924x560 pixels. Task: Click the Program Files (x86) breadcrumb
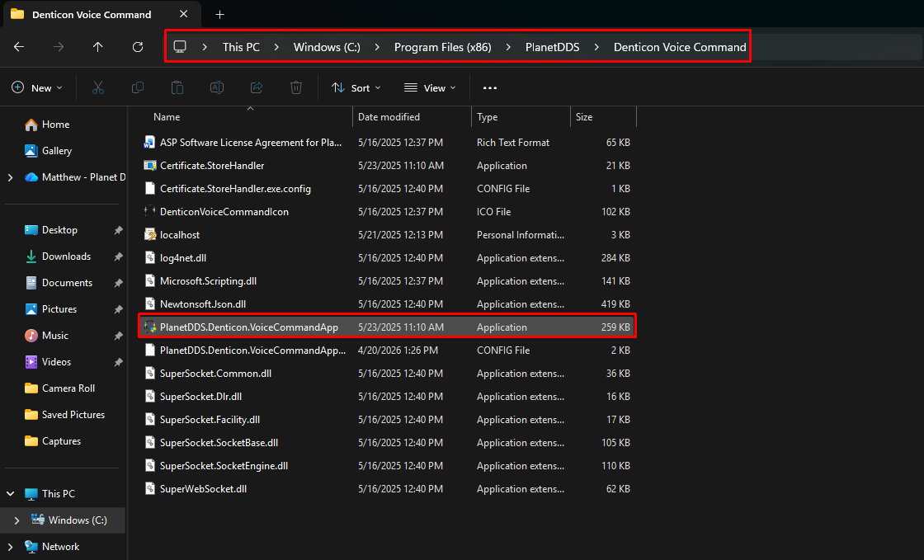coord(442,47)
